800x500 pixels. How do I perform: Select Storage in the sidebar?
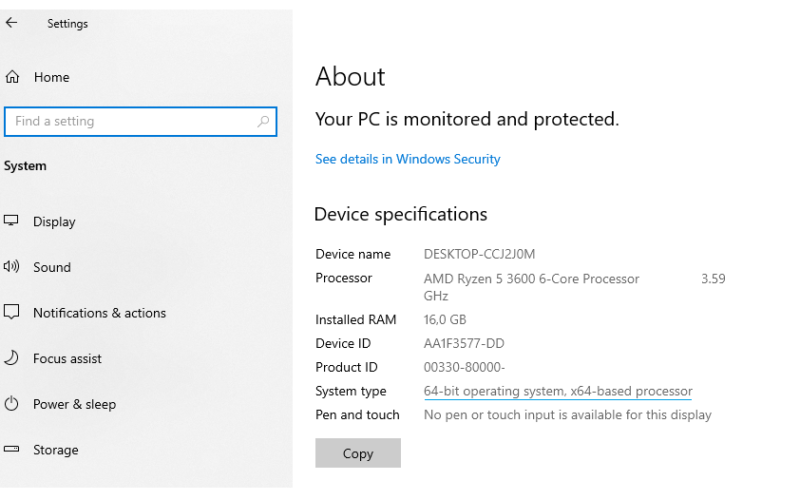[56, 450]
